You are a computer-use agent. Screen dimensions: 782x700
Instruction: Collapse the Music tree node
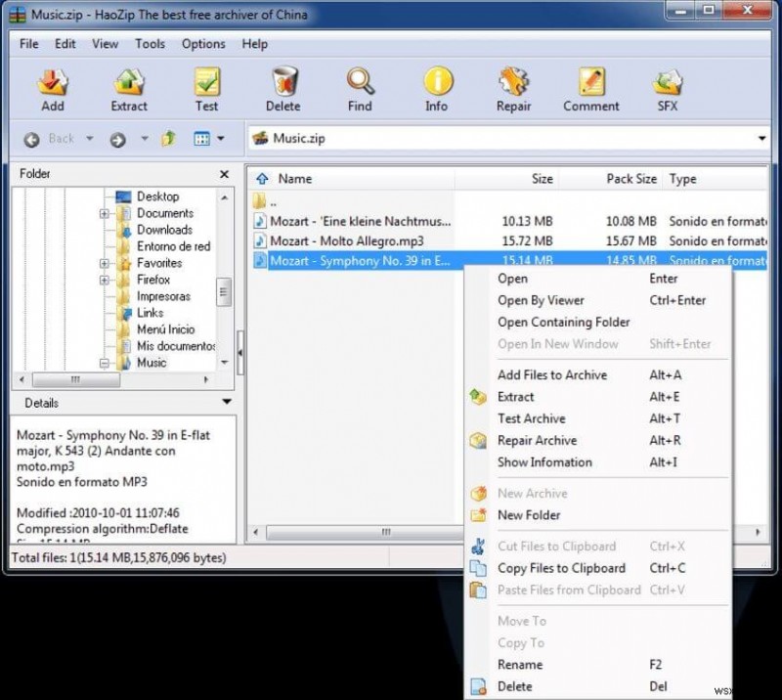104,364
